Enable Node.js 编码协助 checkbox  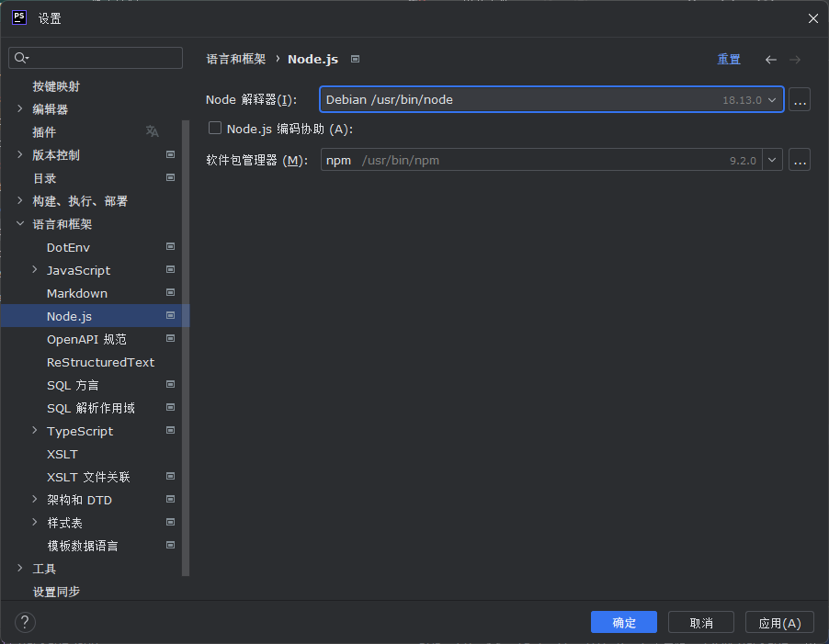point(215,128)
